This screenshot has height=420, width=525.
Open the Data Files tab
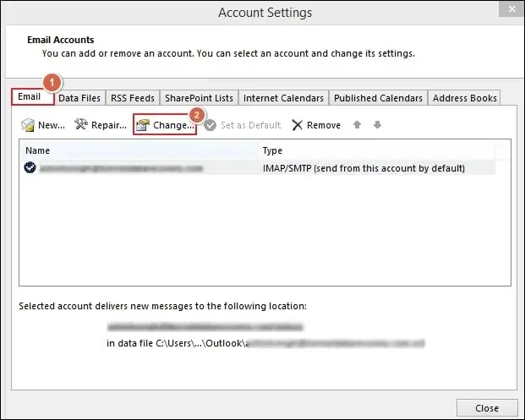(79, 98)
